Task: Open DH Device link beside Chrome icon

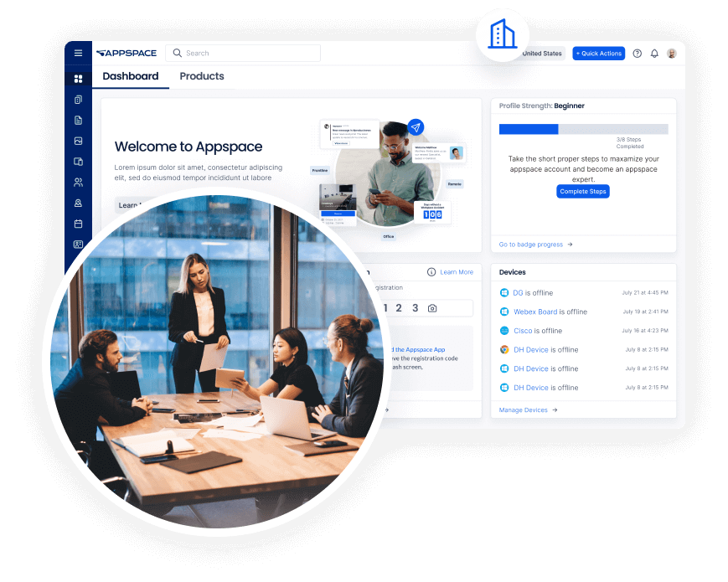Action: point(531,350)
